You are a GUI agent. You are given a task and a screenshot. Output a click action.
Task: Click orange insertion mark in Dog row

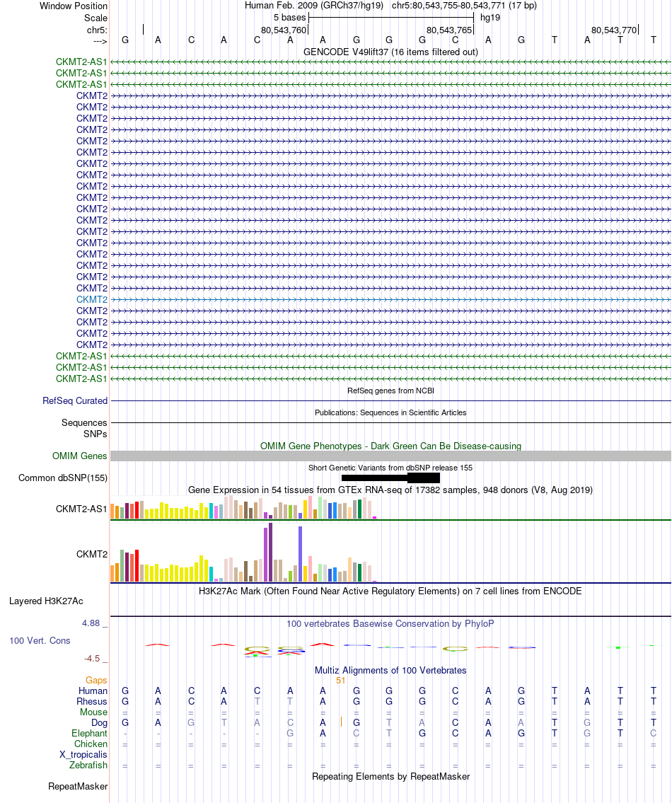point(341,722)
